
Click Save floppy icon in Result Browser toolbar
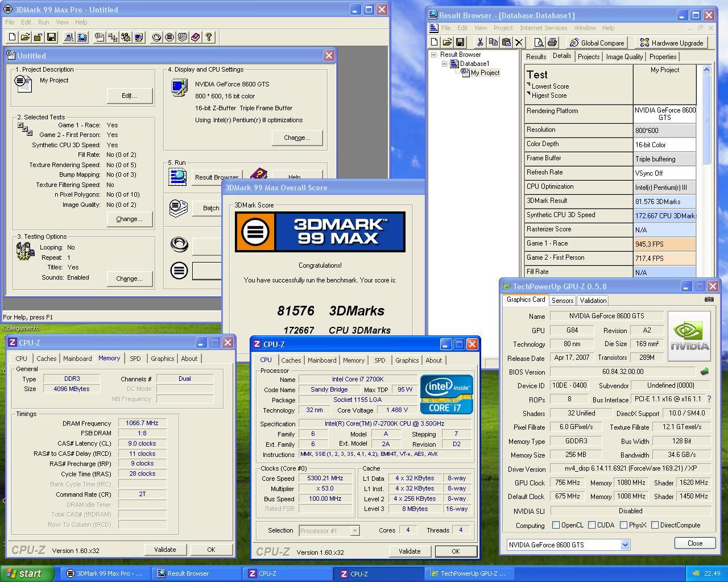pos(460,42)
